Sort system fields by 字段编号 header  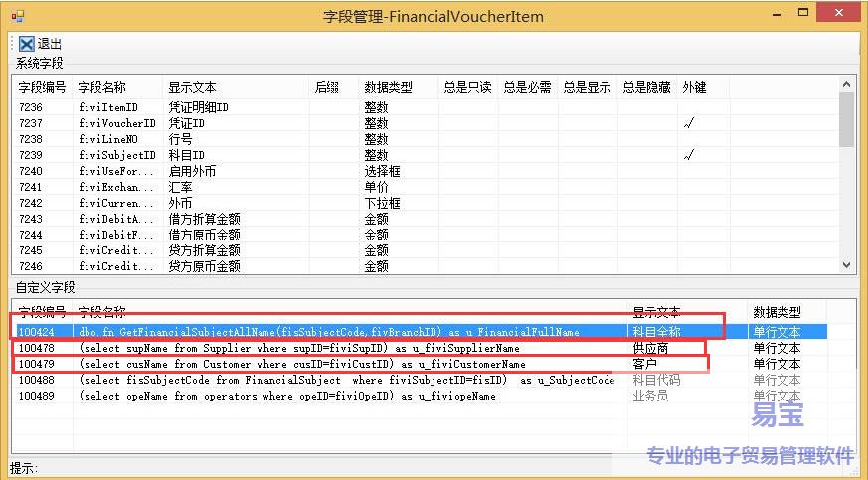point(43,87)
